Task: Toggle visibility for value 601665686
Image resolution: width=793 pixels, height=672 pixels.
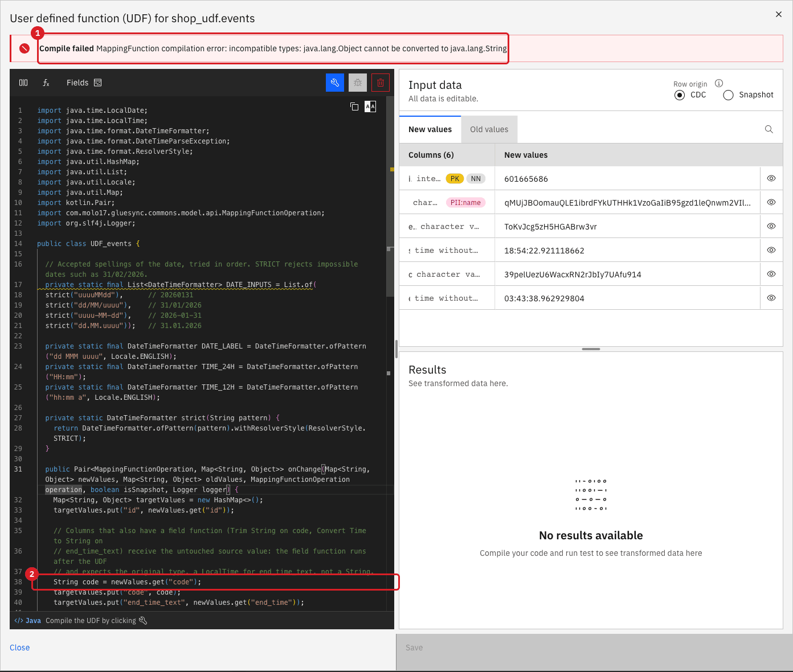Action: [771, 178]
